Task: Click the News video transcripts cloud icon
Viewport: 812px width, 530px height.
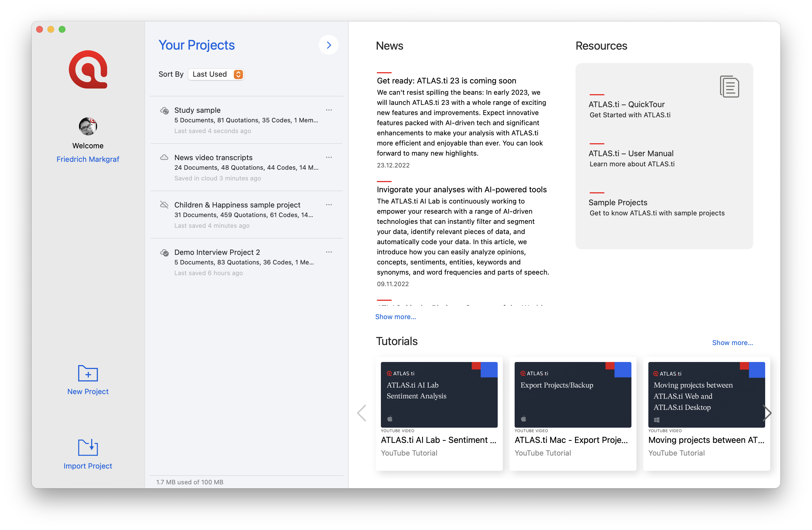Action: (164, 158)
